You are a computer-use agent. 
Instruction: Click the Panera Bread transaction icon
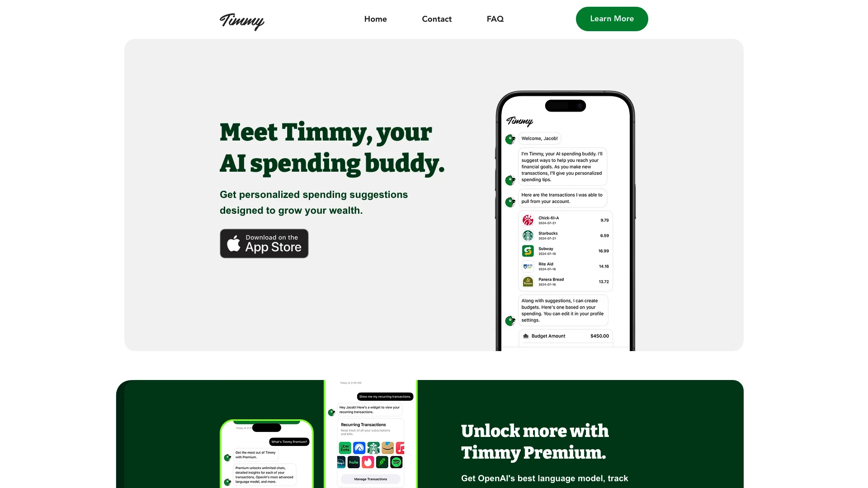527,281
